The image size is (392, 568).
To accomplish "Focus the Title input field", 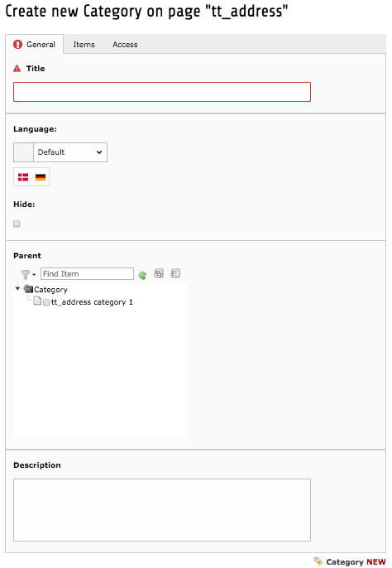I will pos(162,92).
